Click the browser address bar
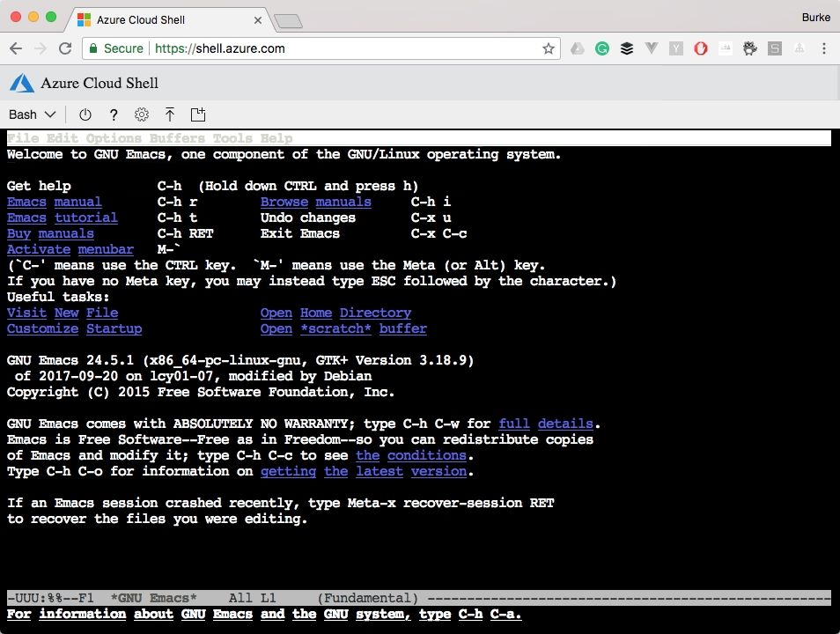 pyautogui.click(x=308, y=48)
